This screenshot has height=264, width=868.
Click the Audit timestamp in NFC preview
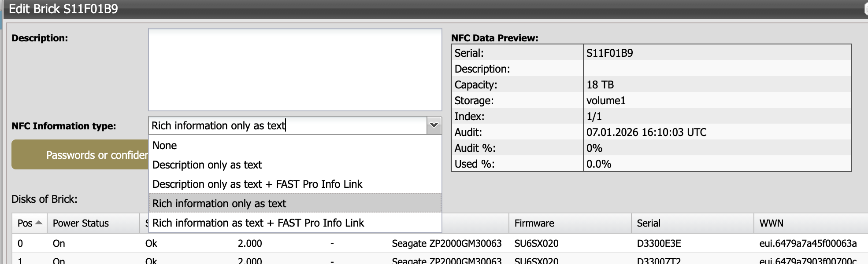click(x=646, y=132)
